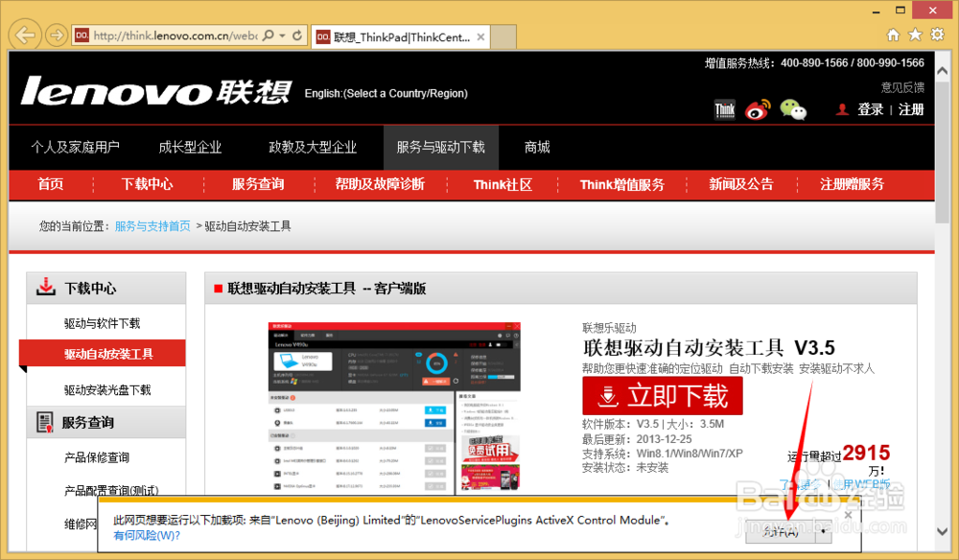
Task: Click the Lenovo 联想 logo
Action: (156, 92)
